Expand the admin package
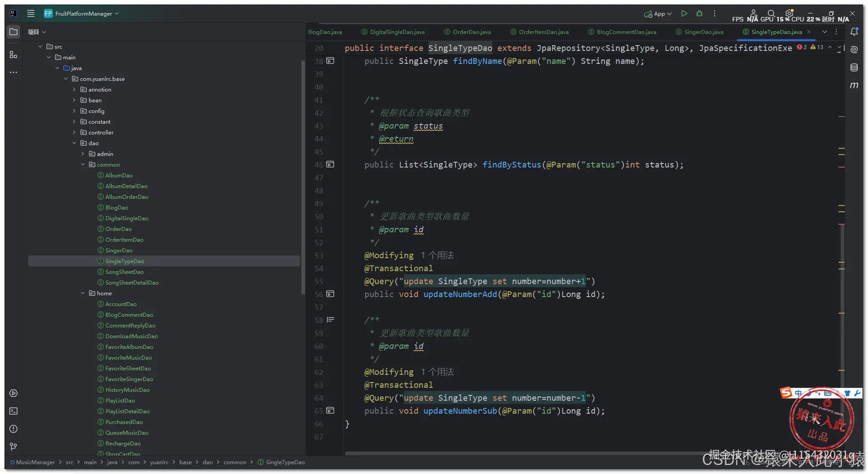Image resolution: width=868 pixels, height=474 pixels. (83, 154)
